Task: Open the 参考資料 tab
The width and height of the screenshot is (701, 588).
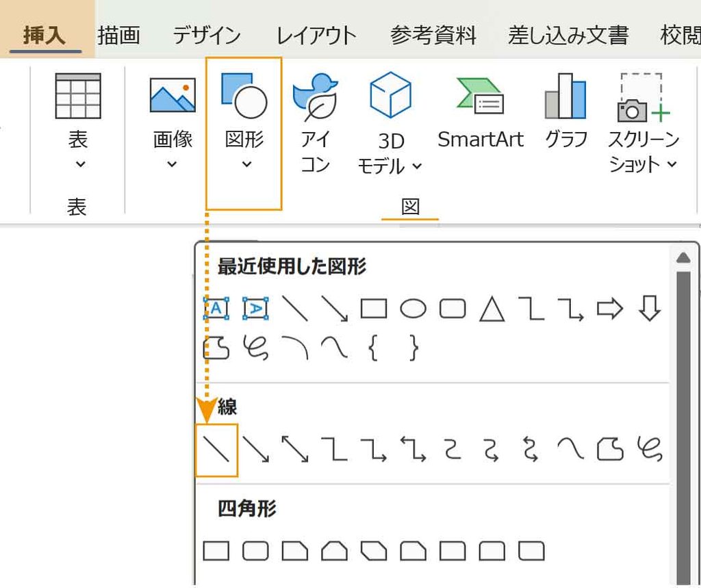Action: [x=433, y=35]
